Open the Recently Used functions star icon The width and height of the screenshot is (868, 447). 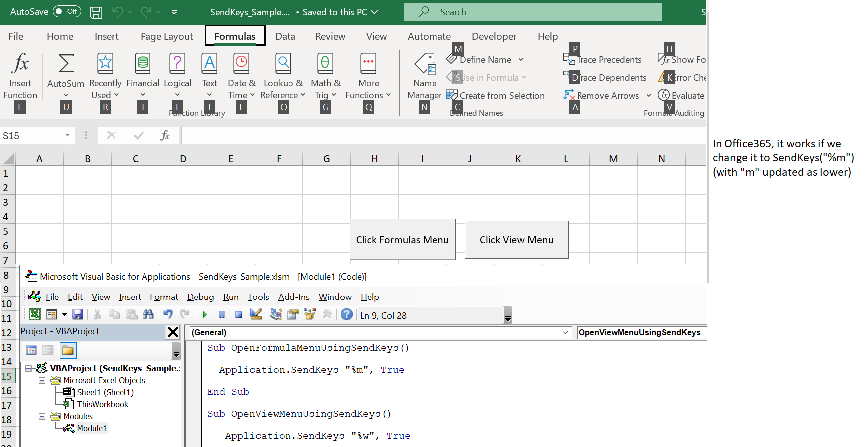(105, 64)
